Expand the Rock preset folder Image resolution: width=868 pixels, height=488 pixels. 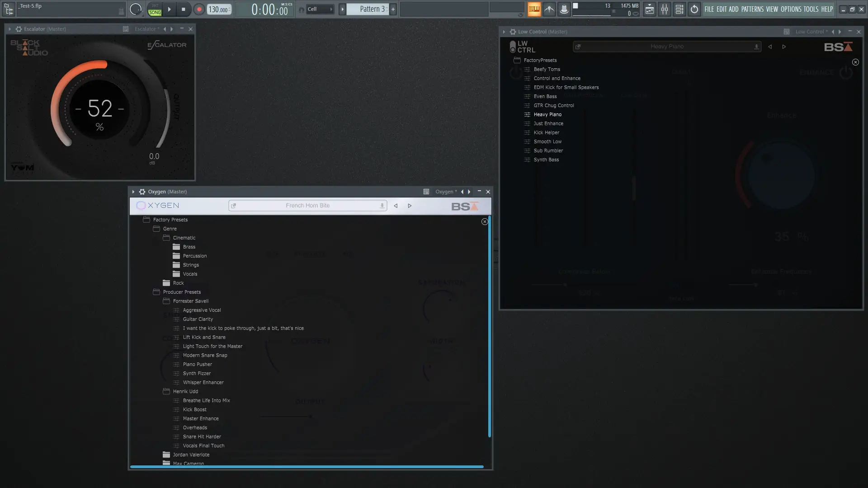click(x=178, y=283)
